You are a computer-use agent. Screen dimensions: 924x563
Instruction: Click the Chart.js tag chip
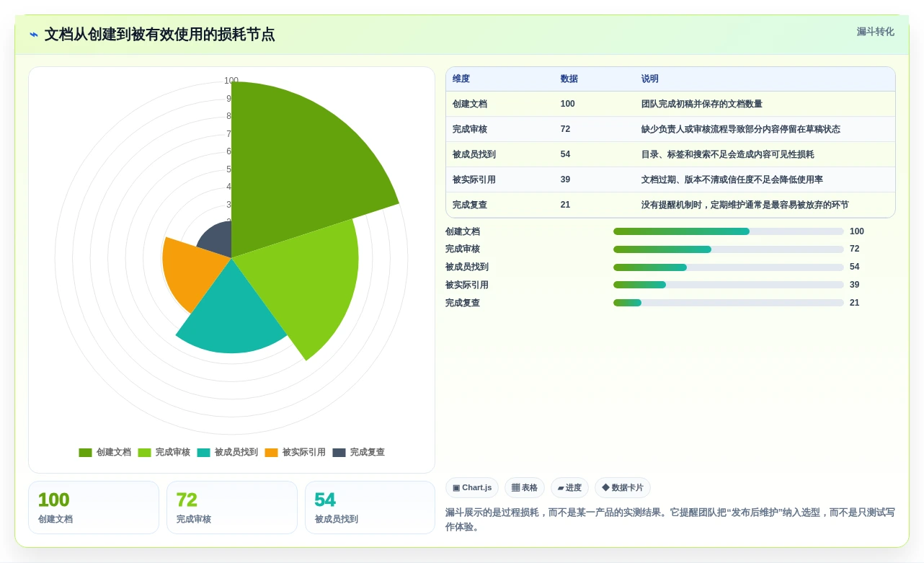coord(472,488)
